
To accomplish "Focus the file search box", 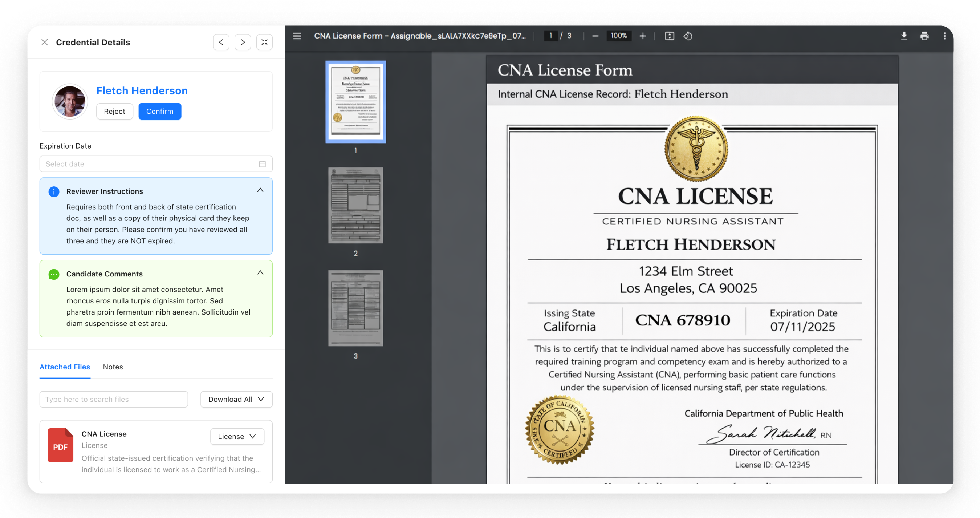I will pyautogui.click(x=114, y=399).
